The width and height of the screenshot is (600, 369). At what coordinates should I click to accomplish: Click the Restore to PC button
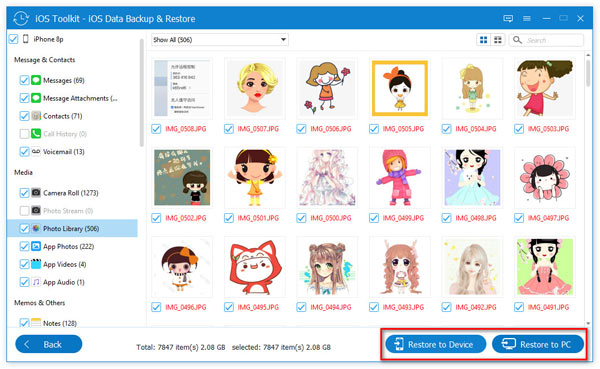click(x=538, y=344)
